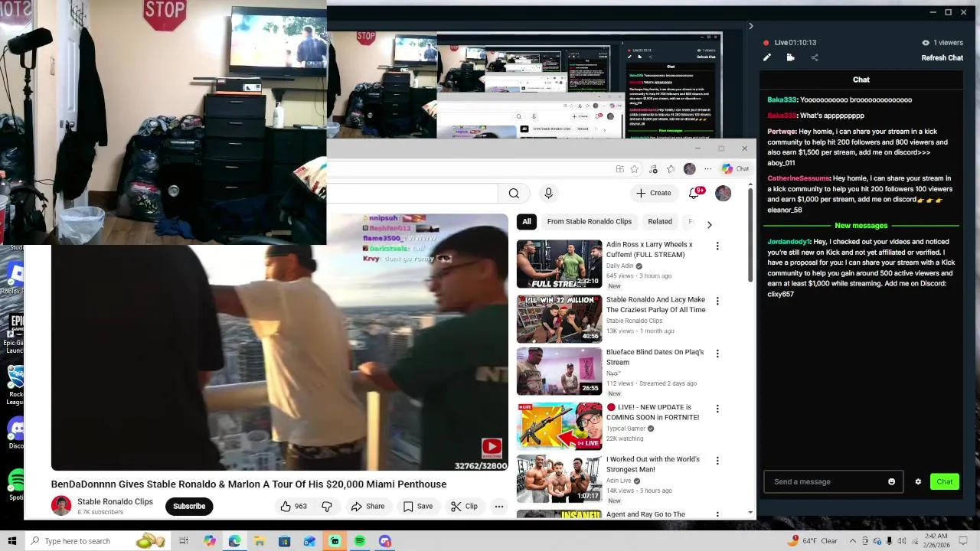
Task: Open the Fortnite LIVE new update video
Action: point(652,412)
